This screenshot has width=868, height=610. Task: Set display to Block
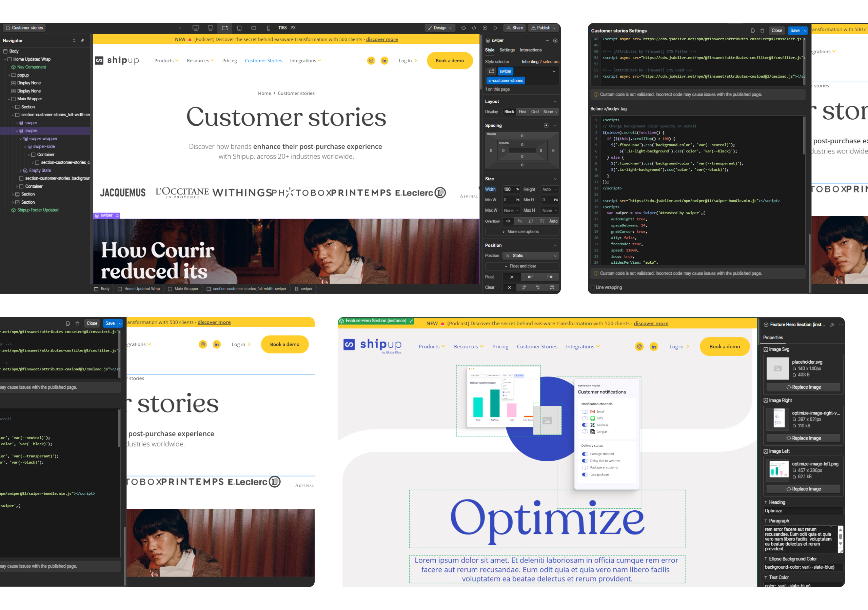[x=509, y=112]
